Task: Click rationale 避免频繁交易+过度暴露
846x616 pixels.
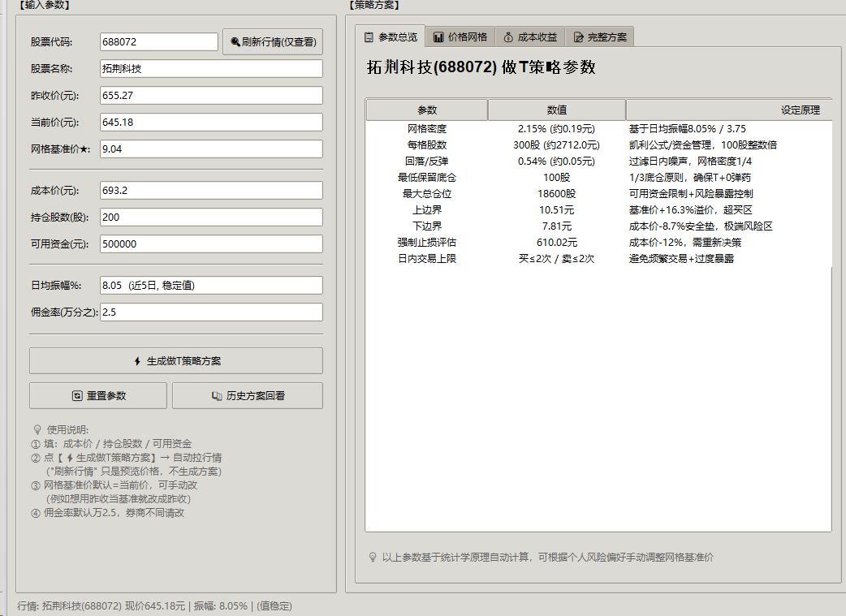Action: pyautogui.click(x=681, y=258)
